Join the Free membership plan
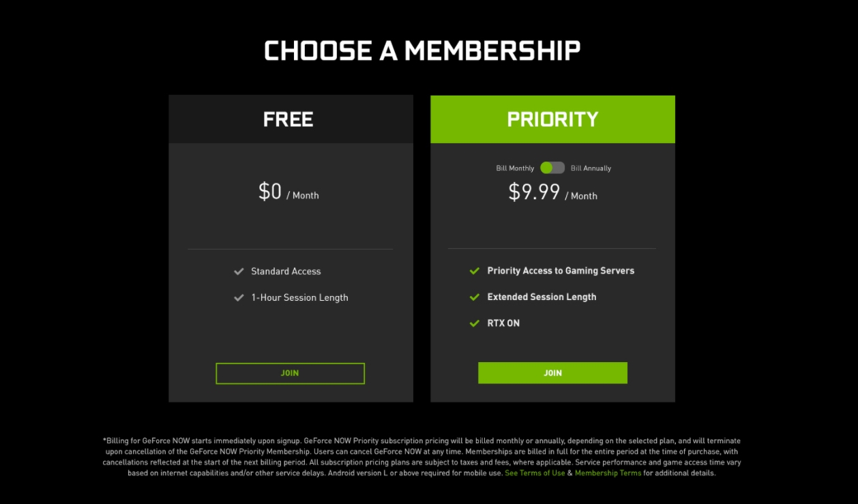This screenshot has height=504, width=858. click(290, 373)
